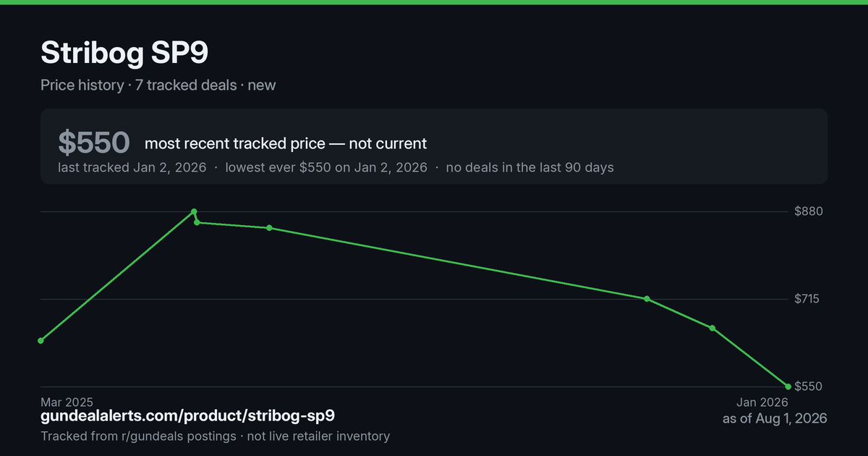This screenshot has height=456, width=868.
Task: Click the Jan 2026 axis label
Action: pos(762,402)
